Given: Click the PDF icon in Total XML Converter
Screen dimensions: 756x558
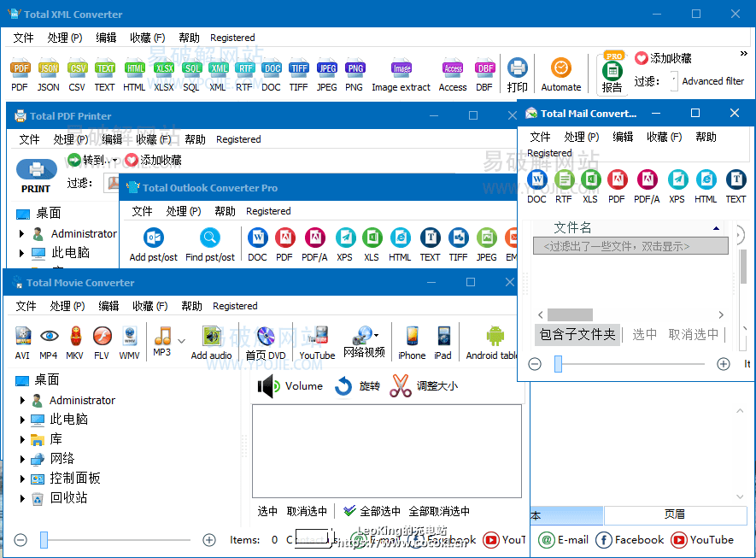Looking at the screenshot, I should click(x=20, y=75).
